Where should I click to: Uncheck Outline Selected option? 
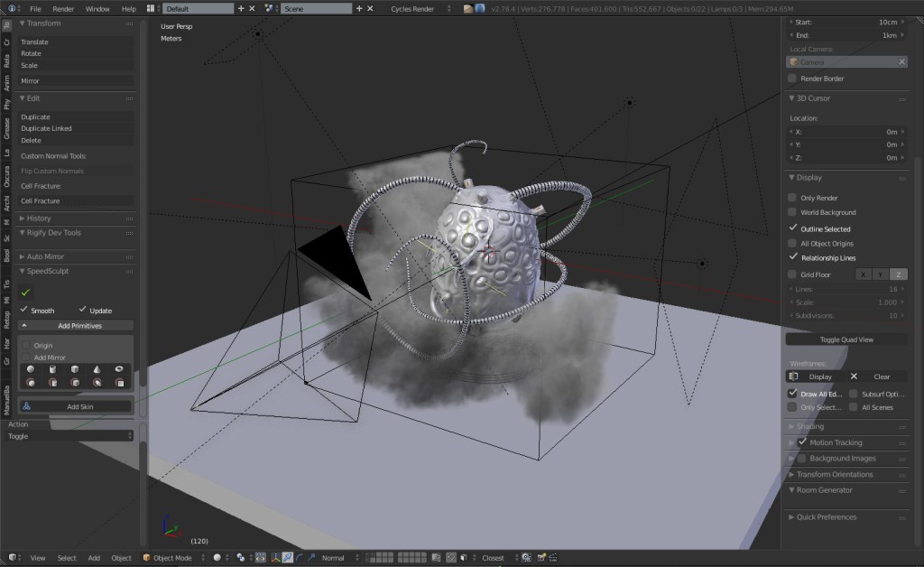(792, 228)
